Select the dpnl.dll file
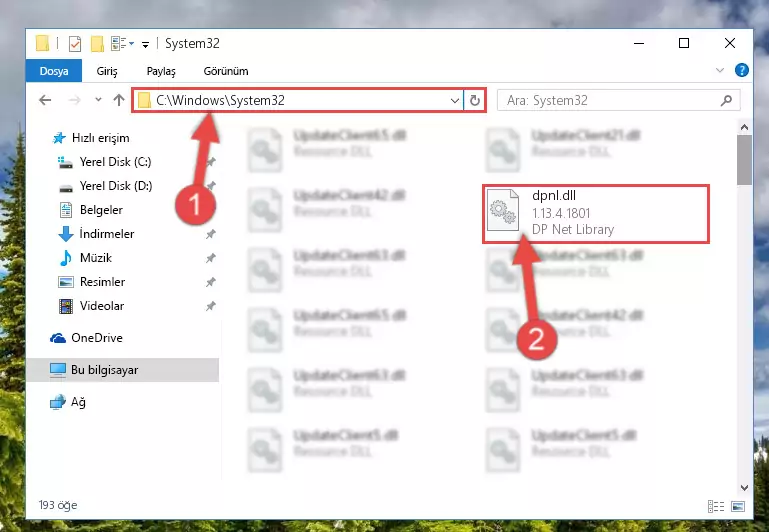Viewport: 769px width, 532px height. (596, 213)
